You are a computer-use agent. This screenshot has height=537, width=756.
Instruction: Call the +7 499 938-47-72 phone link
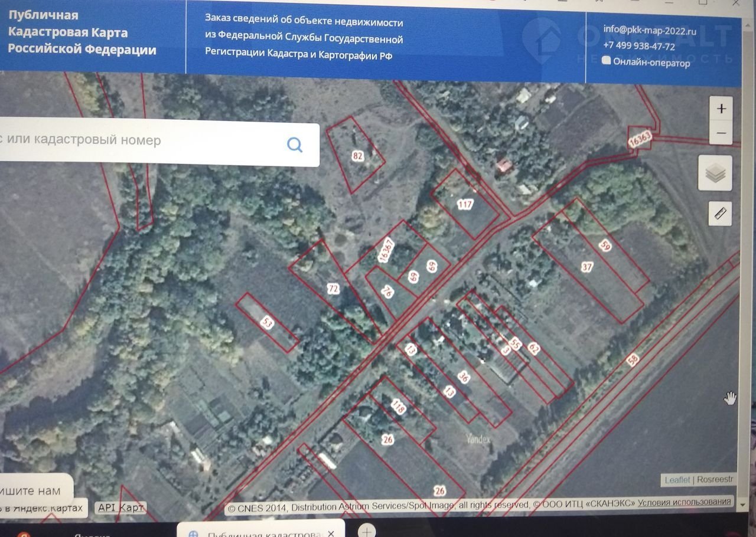pos(638,46)
